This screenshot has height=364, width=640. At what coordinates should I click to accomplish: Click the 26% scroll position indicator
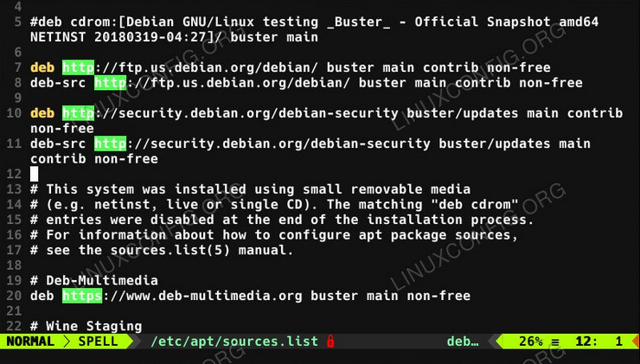click(529, 342)
